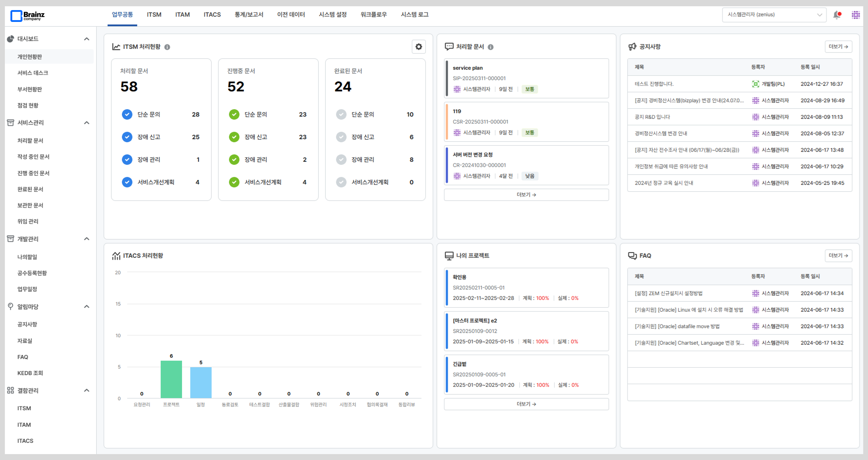Click info icon next to 처리할 문서 panel title
Screen dimensions: 868x460
(x=490, y=47)
